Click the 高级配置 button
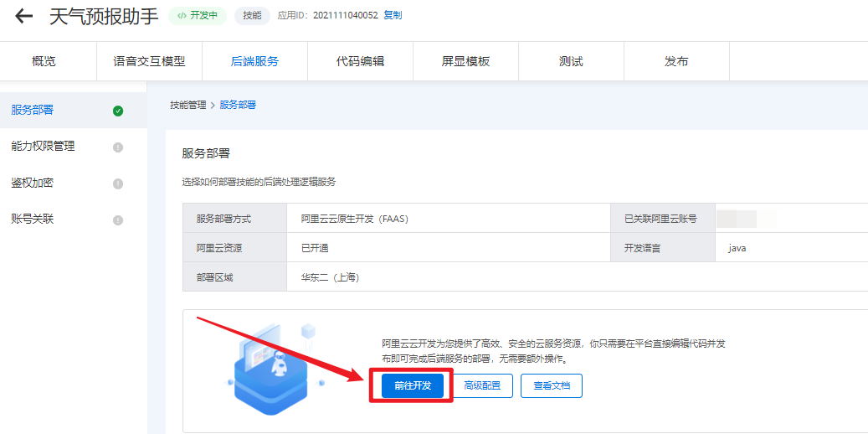 (482, 385)
